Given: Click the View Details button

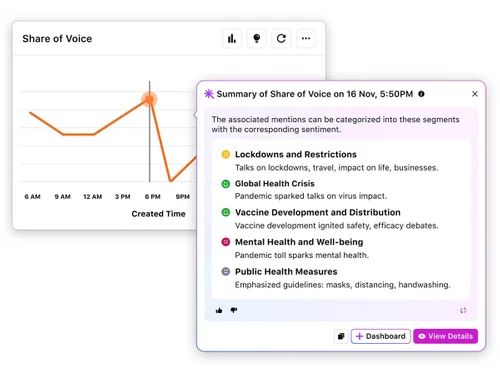Looking at the screenshot, I should pos(446,336).
